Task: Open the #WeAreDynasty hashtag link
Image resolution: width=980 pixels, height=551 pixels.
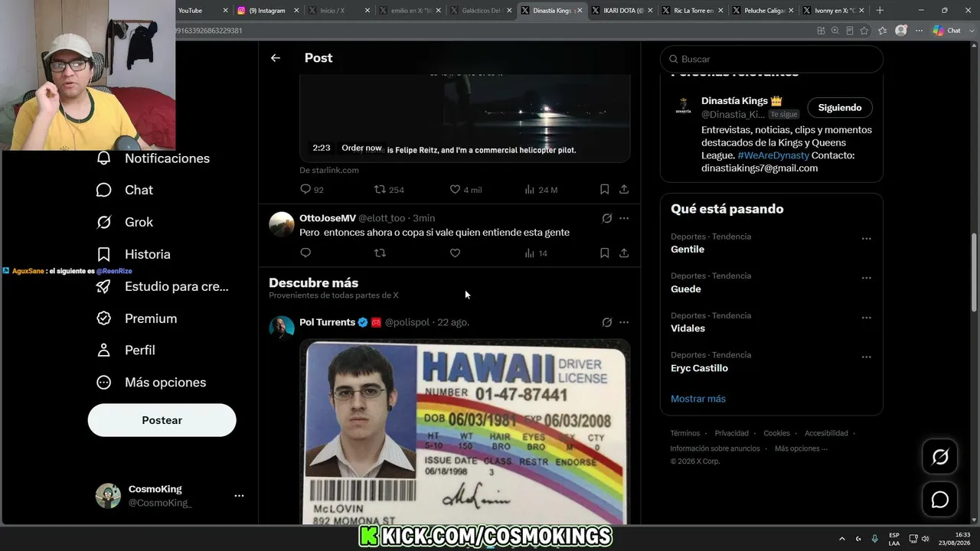Action: 773,155
